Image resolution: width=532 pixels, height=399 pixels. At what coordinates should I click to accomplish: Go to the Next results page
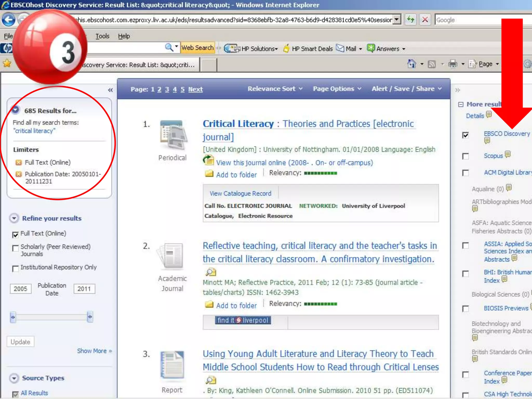[195, 89]
